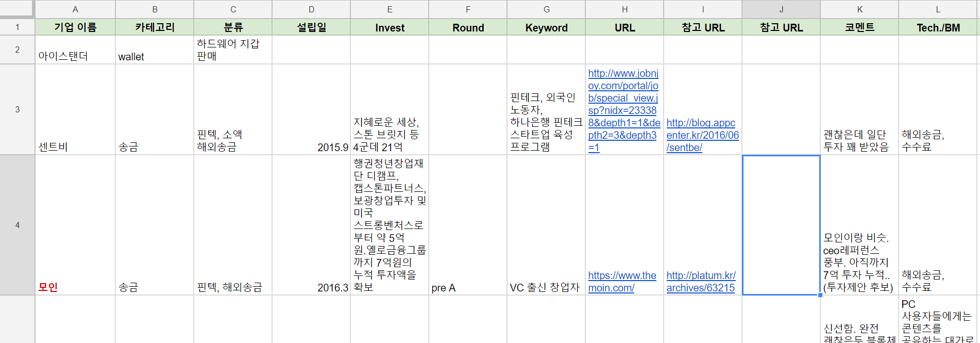The image size is (980, 343).
Task: Select entire row 3 via row number
Action: pos(18,109)
